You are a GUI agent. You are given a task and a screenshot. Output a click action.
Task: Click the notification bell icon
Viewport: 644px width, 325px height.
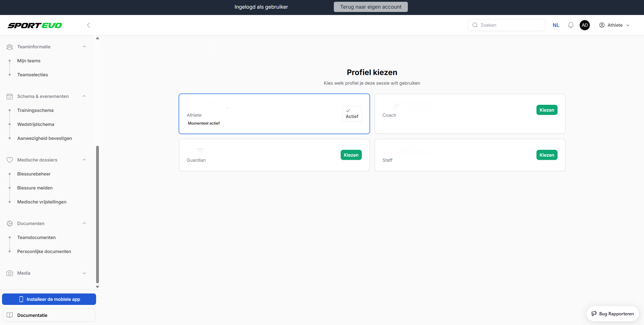point(571,25)
